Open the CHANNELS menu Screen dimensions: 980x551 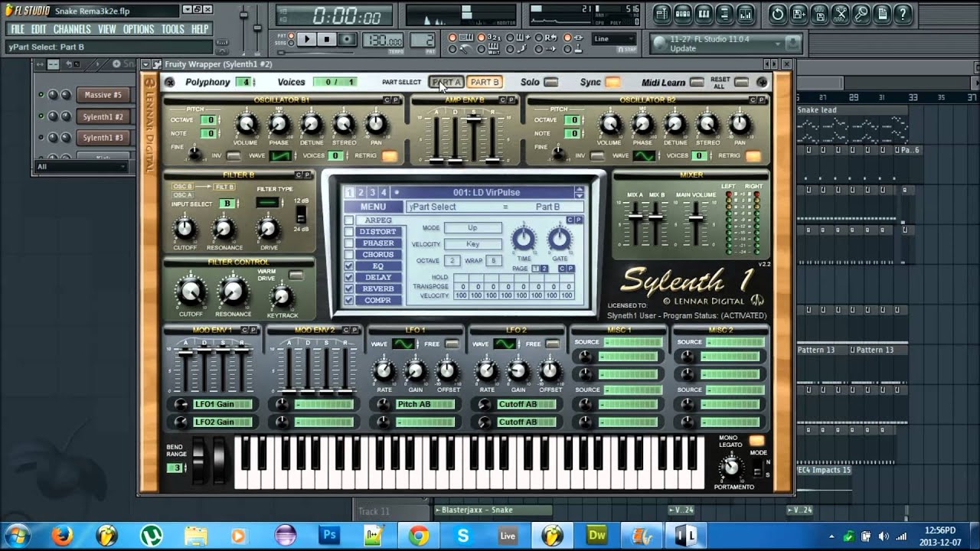pos(72,29)
